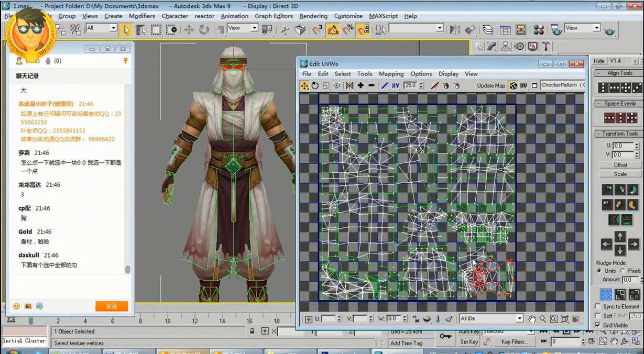Click the nudge right arrow button

[x=634, y=244]
